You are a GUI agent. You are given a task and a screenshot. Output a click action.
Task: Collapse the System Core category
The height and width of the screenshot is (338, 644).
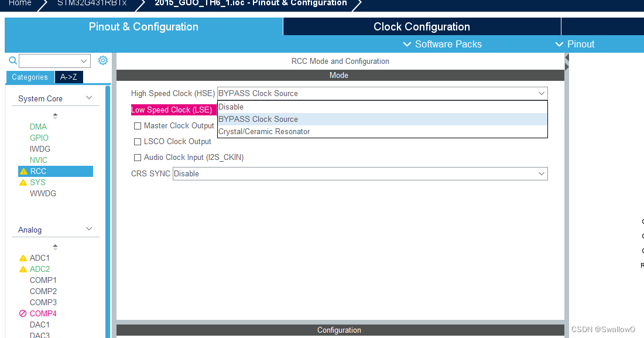(88, 98)
